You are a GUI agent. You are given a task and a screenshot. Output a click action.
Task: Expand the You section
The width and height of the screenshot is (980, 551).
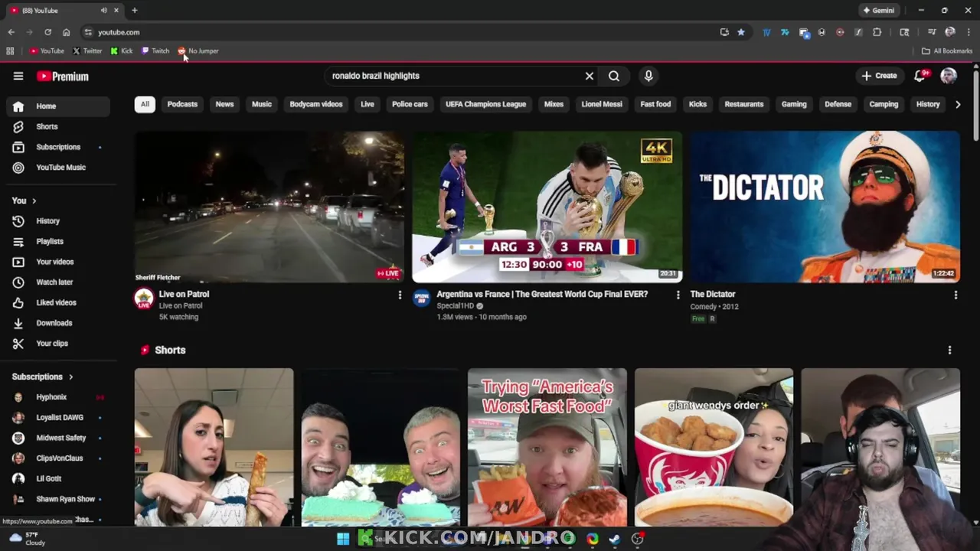tap(24, 201)
